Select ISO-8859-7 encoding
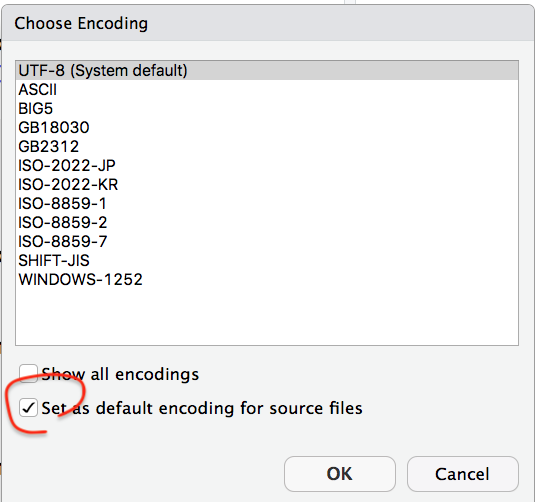The width and height of the screenshot is (535, 502). pos(267,242)
